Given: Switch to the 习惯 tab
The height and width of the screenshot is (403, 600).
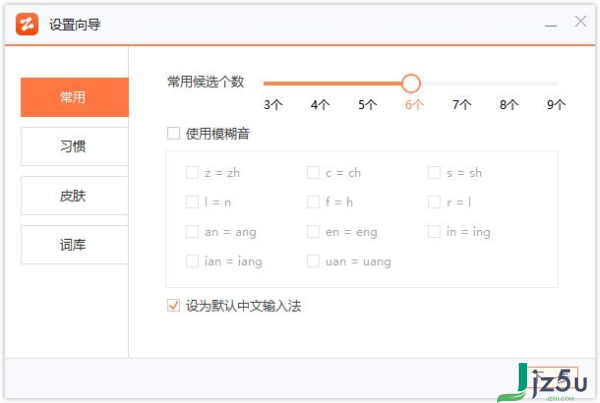Looking at the screenshot, I should (x=75, y=146).
